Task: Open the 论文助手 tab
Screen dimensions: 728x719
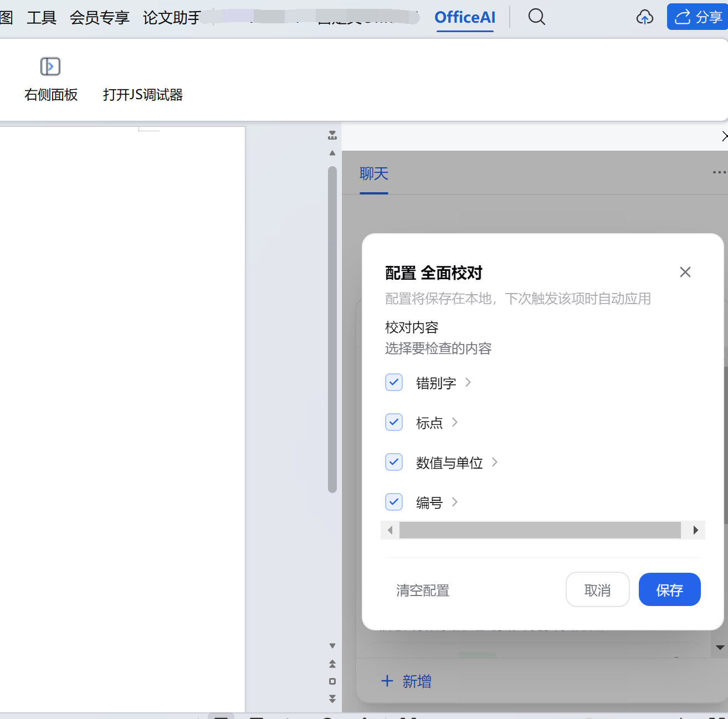Action: point(172,18)
